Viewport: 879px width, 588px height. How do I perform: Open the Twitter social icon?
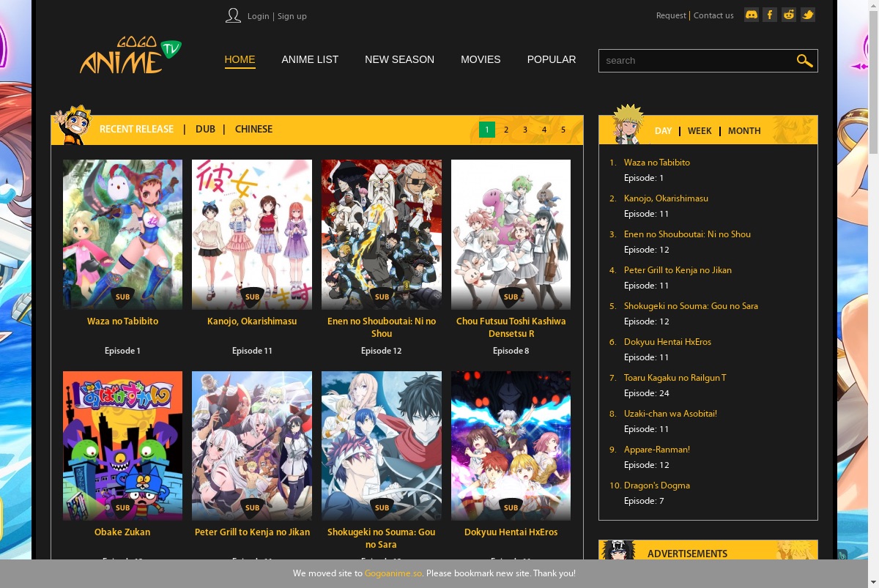[x=808, y=15]
